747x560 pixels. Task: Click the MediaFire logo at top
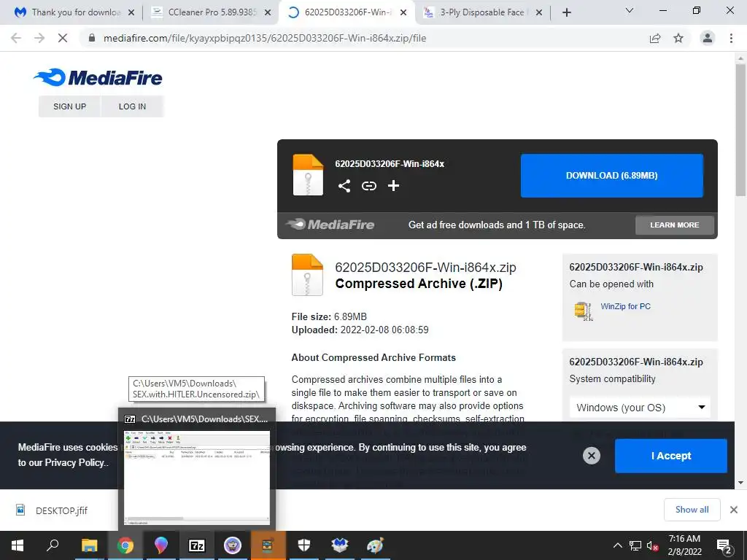(x=98, y=77)
